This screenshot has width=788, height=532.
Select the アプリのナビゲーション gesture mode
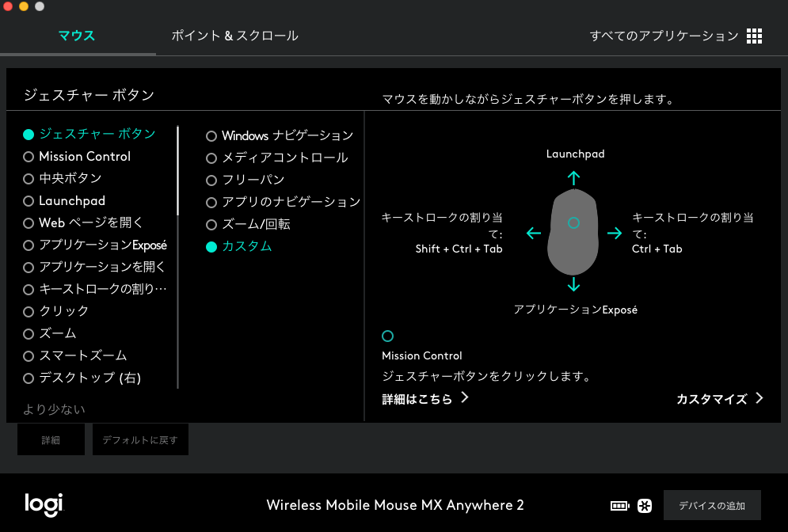tap(284, 202)
